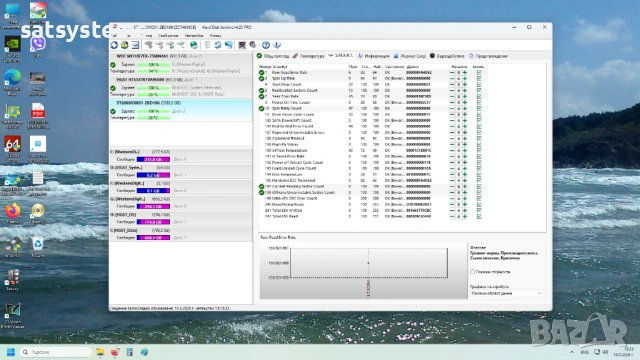
Task: Click the second disk test toolbar icon
Action: coord(160,45)
